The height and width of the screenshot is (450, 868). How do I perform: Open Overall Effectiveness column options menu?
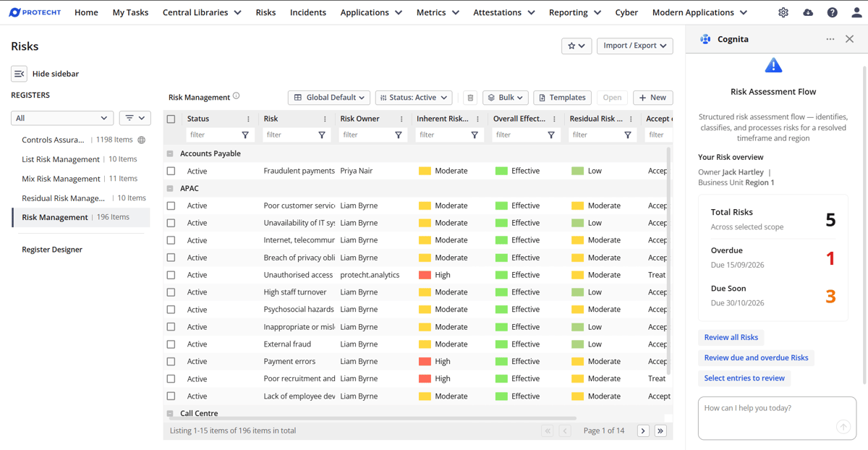tap(555, 119)
